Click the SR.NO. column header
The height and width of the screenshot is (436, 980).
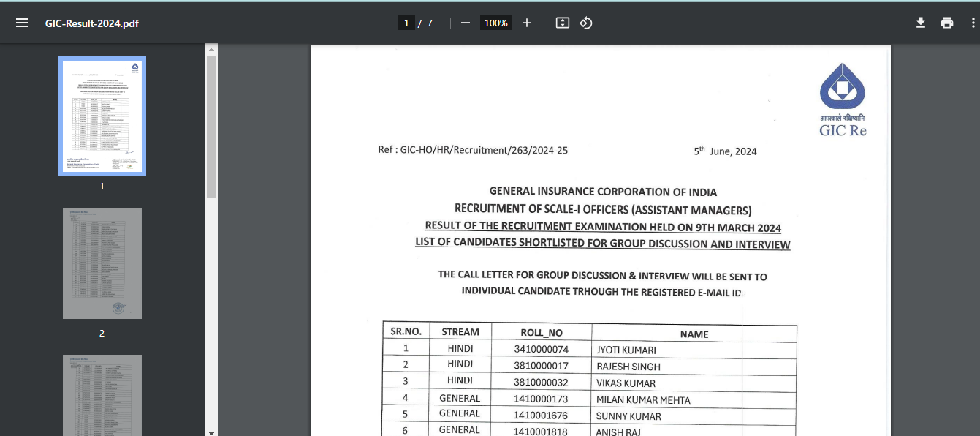pyautogui.click(x=406, y=331)
